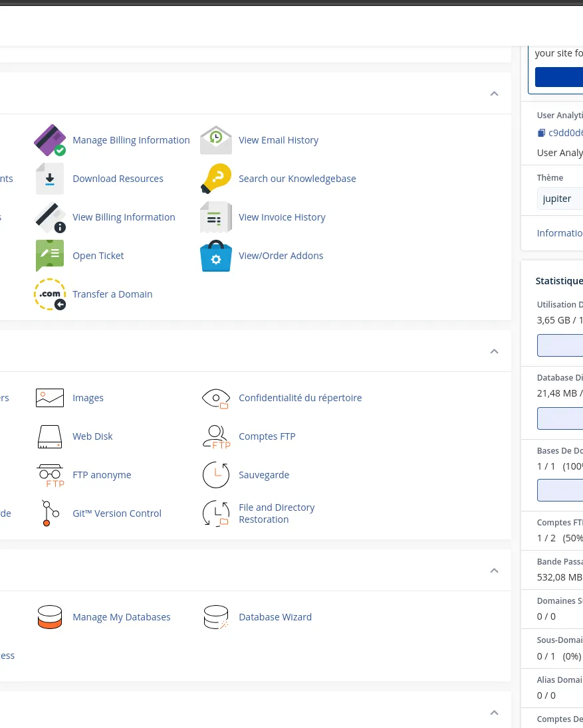Copy the User Analytics ID value
This screenshot has width=583, height=728.
click(x=541, y=133)
